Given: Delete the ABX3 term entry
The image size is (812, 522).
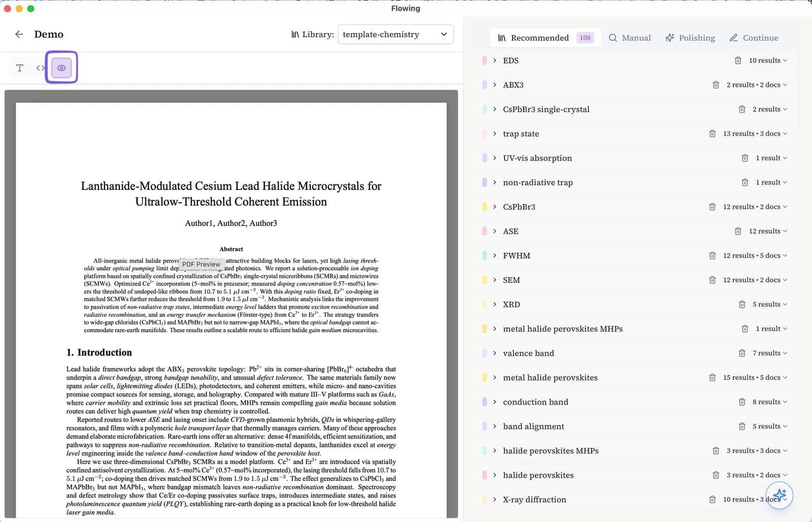Looking at the screenshot, I should pyautogui.click(x=716, y=85).
